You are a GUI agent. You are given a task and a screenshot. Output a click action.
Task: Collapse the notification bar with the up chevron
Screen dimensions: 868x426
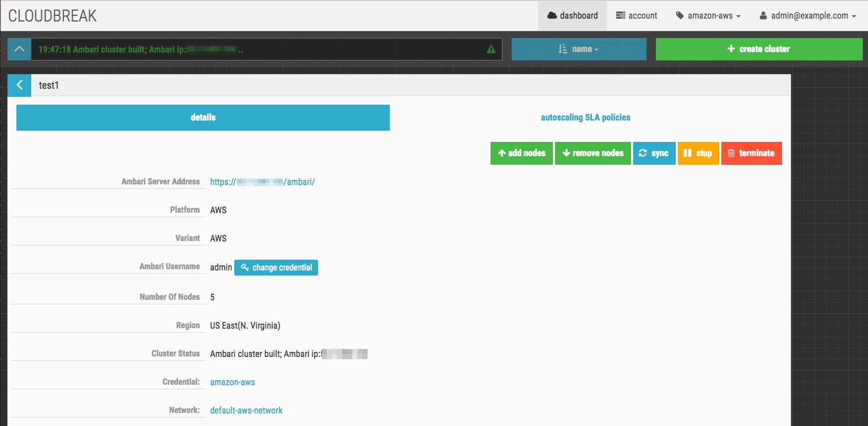(x=19, y=49)
